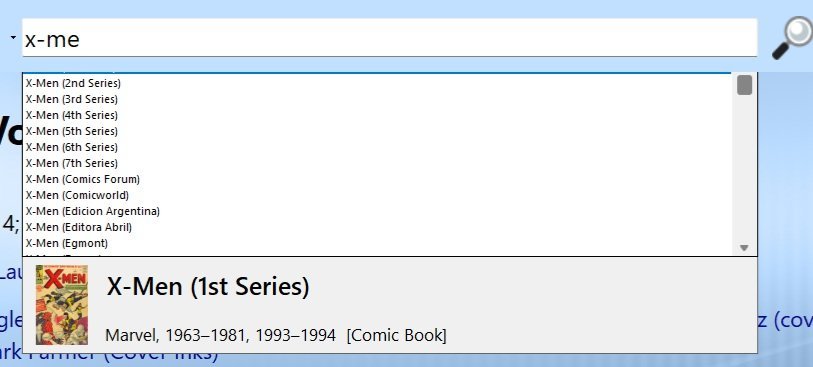This screenshot has width=813, height=367.
Task: Click the scrollbar down arrow
Action: (744, 248)
